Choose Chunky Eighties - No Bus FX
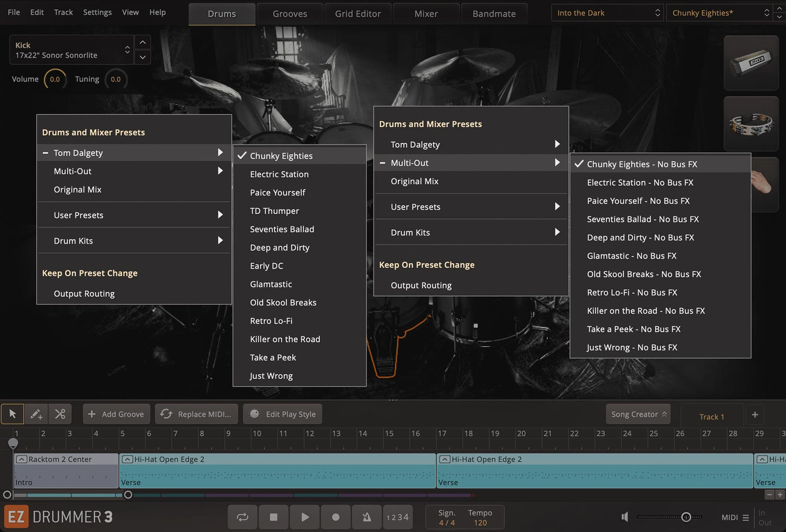Viewport: 786px width, 532px height. (x=660, y=164)
